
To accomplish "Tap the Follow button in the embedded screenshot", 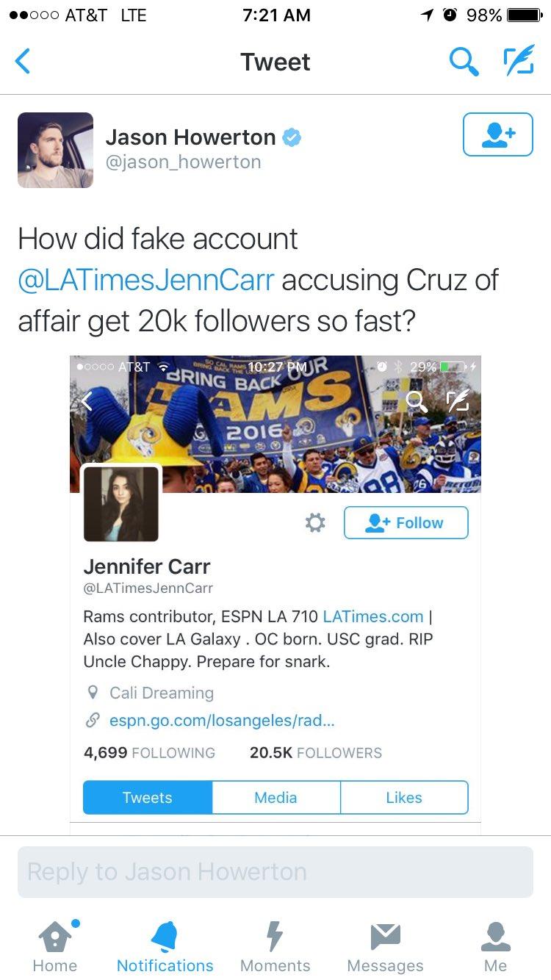I will [x=406, y=523].
